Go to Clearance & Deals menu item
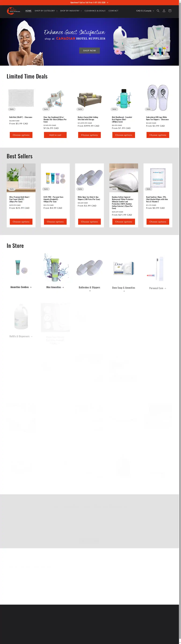The image size is (181, 644). pyautogui.click(x=95, y=11)
